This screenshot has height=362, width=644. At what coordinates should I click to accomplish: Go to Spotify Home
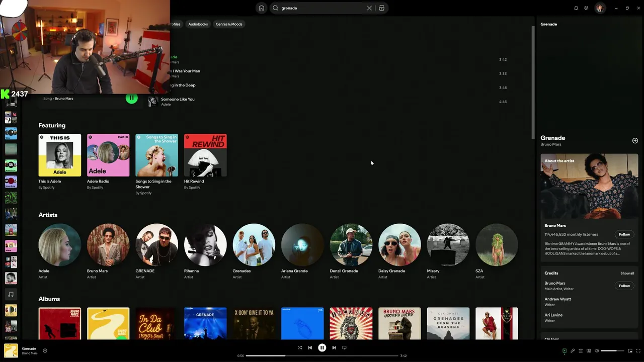click(261, 8)
